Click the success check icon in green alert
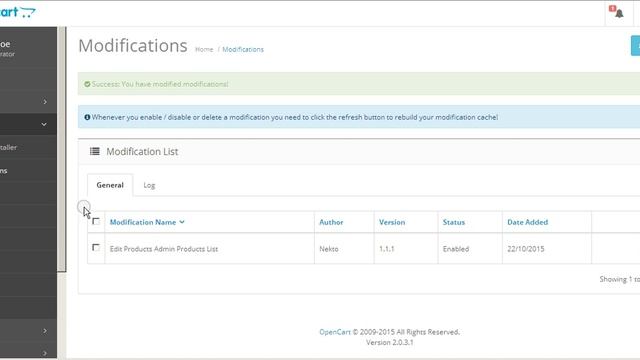640x360 pixels. pos(87,84)
